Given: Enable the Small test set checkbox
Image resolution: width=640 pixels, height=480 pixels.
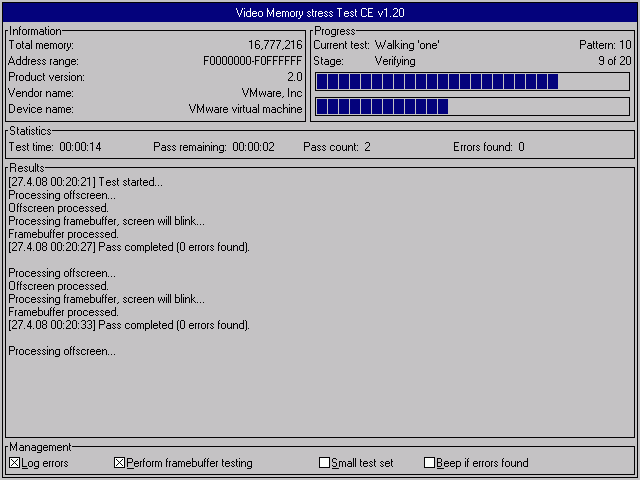Looking at the screenshot, I should (x=325, y=463).
